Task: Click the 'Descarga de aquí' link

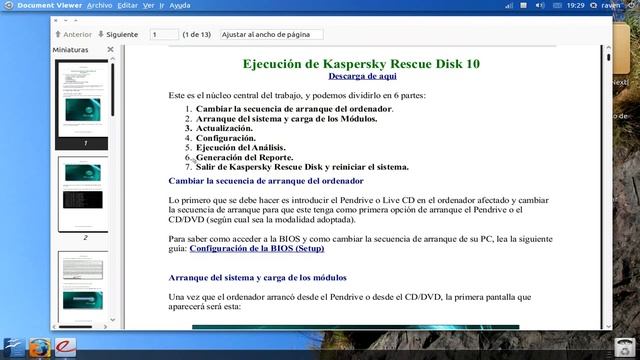Action: click(x=362, y=76)
